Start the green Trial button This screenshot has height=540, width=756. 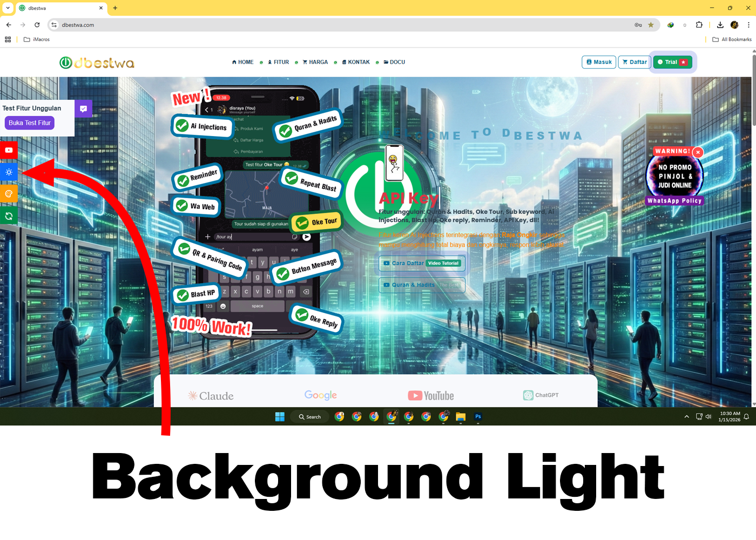click(x=672, y=62)
